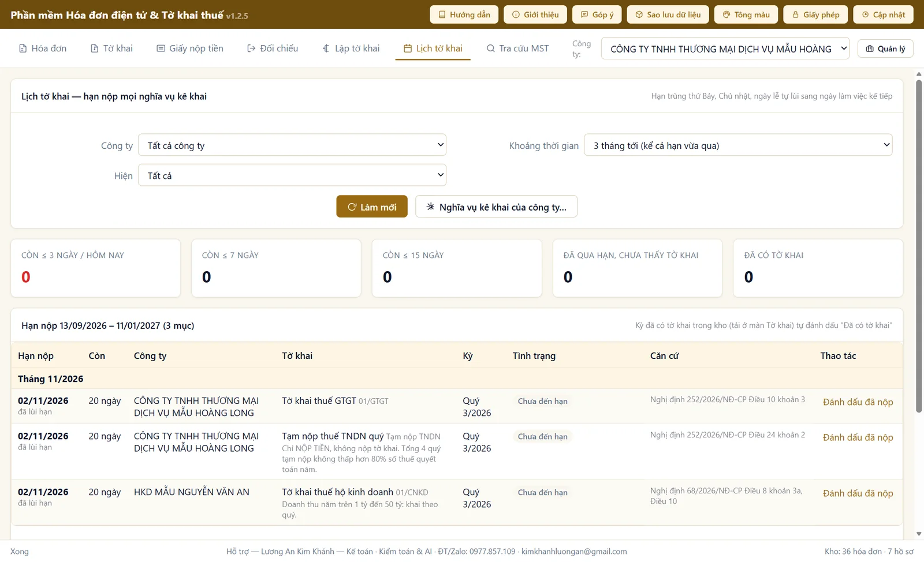
Task: Mark the GTGT declaration as submitted
Action: pyautogui.click(x=858, y=402)
